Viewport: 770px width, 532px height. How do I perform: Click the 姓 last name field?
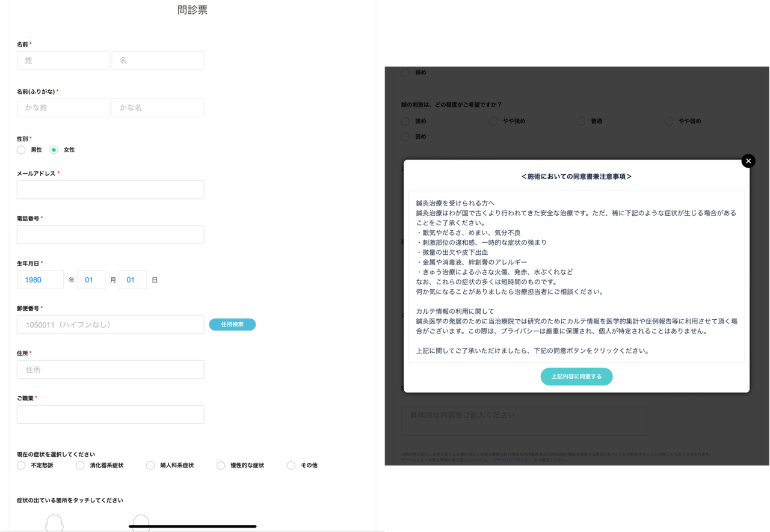pyautogui.click(x=63, y=60)
